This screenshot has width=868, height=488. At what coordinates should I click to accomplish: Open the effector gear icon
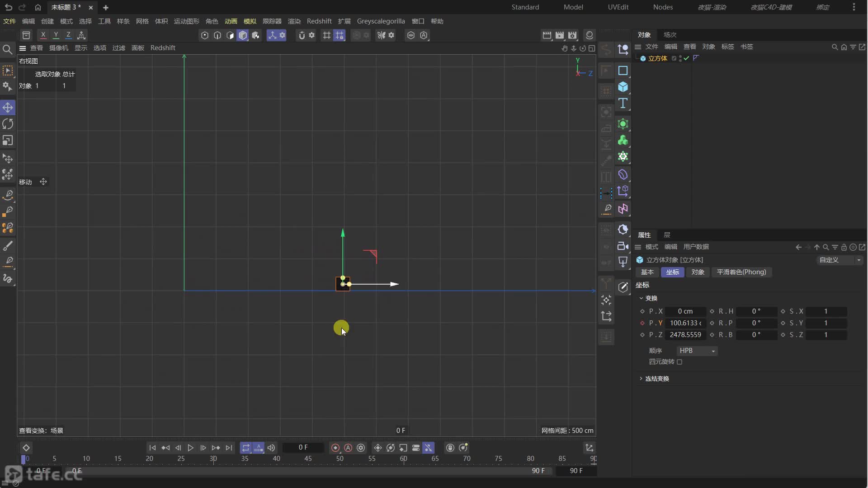pyautogui.click(x=623, y=157)
